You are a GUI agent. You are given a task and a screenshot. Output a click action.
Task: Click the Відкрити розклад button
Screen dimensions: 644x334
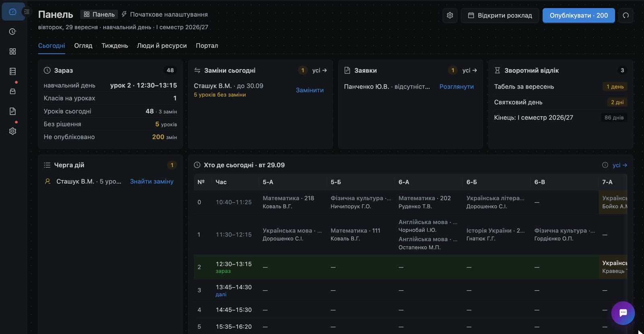500,15
